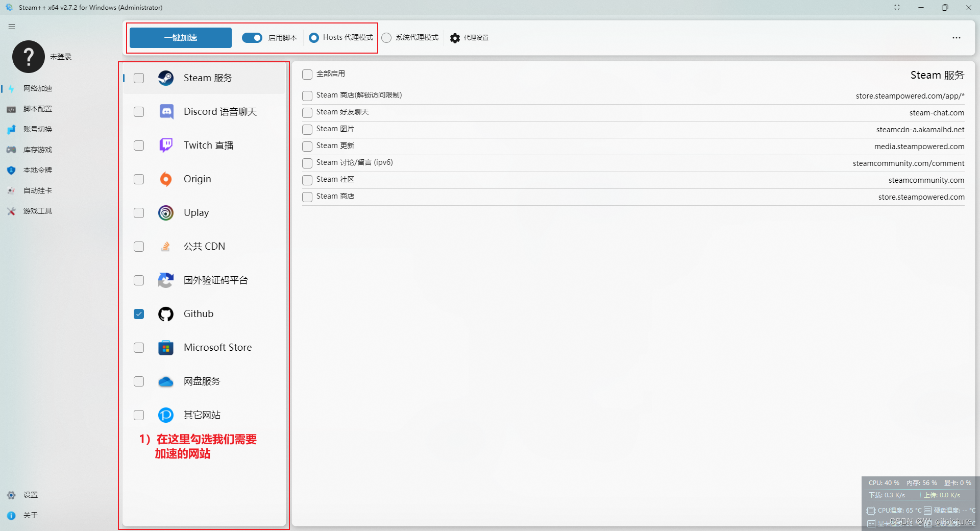980x531 pixels.
Task: Check the Origin checkbox
Action: (x=139, y=179)
